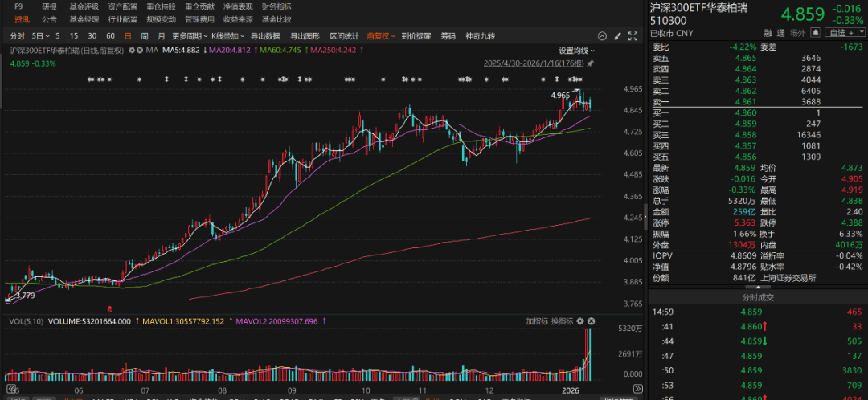The image size is (868, 400).
Task: Switch chart to 周 weekly period
Action: click(144, 36)
